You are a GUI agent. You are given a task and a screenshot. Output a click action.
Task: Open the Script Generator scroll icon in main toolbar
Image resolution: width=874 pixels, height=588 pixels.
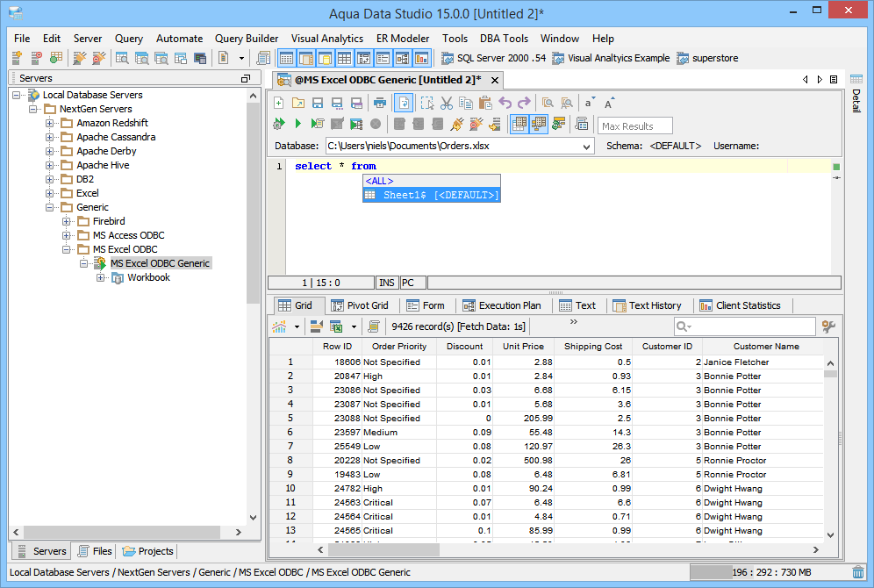tap(262, 58)
